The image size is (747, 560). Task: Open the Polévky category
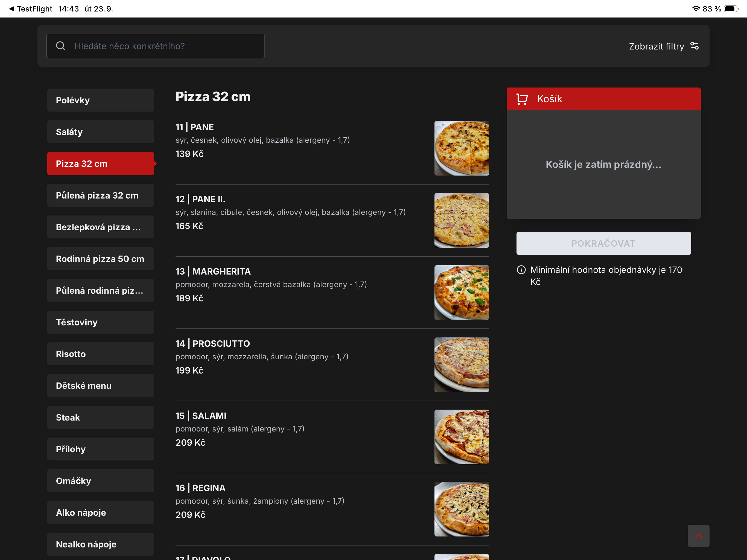[x=101, y=100]
